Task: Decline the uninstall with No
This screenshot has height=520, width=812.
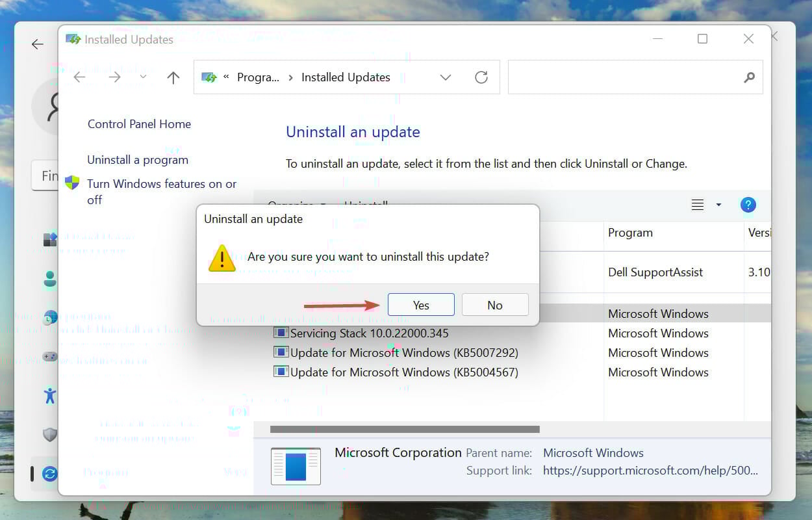Action: click(495, 305)
